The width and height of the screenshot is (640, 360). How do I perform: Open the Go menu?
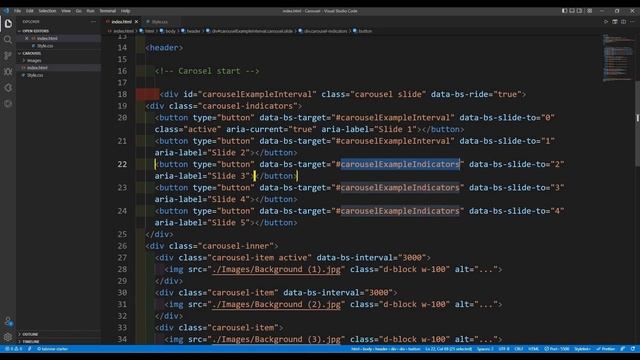pos(78,11)
